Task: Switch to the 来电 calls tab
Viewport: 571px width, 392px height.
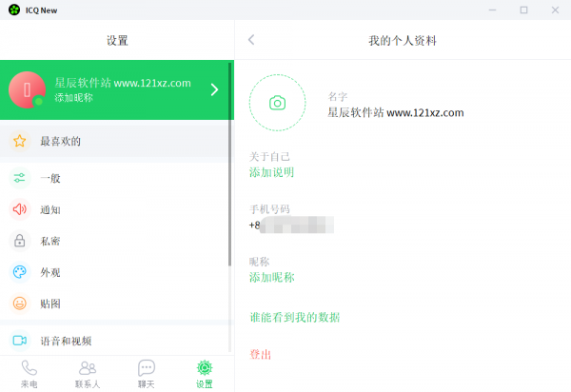Action: tap(30, 374)
